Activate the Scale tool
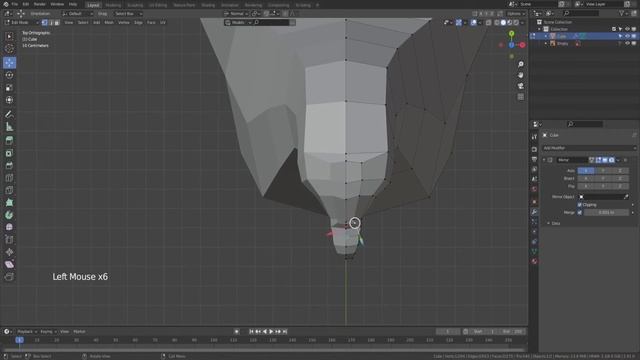640x360 pixels. (9, 87)
